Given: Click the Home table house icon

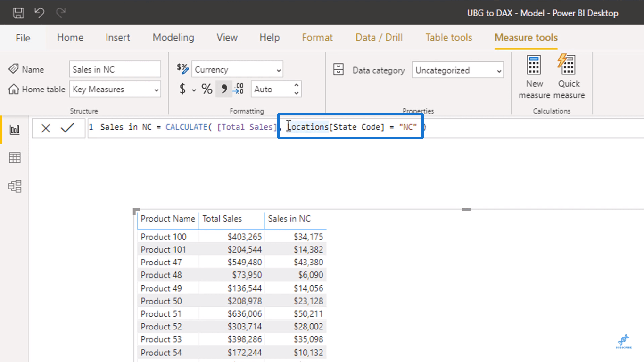Looking at the screenshot, I should click(x=14, y=89).
